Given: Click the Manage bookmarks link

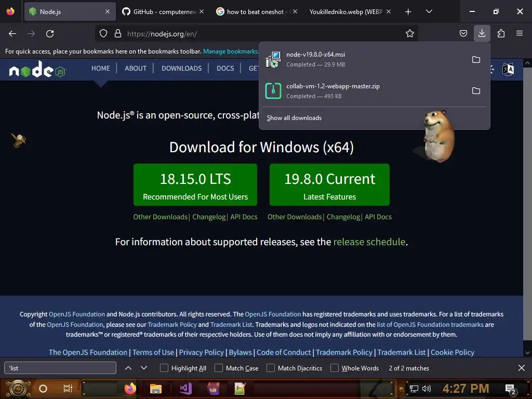Looking at the screenshot, I should [x=230, y=51].
